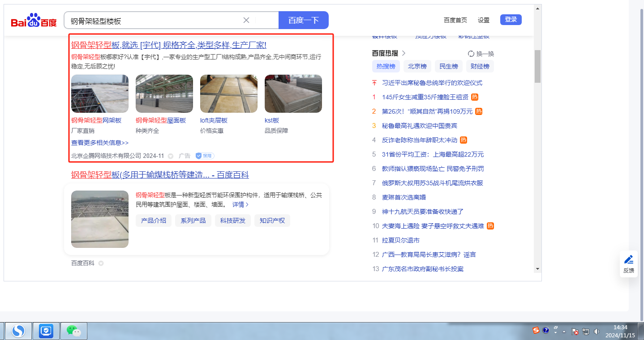Click the 换一换 text link
This screenshot has width=644, height=340.
pyautogui.click(x=485, y=54)
